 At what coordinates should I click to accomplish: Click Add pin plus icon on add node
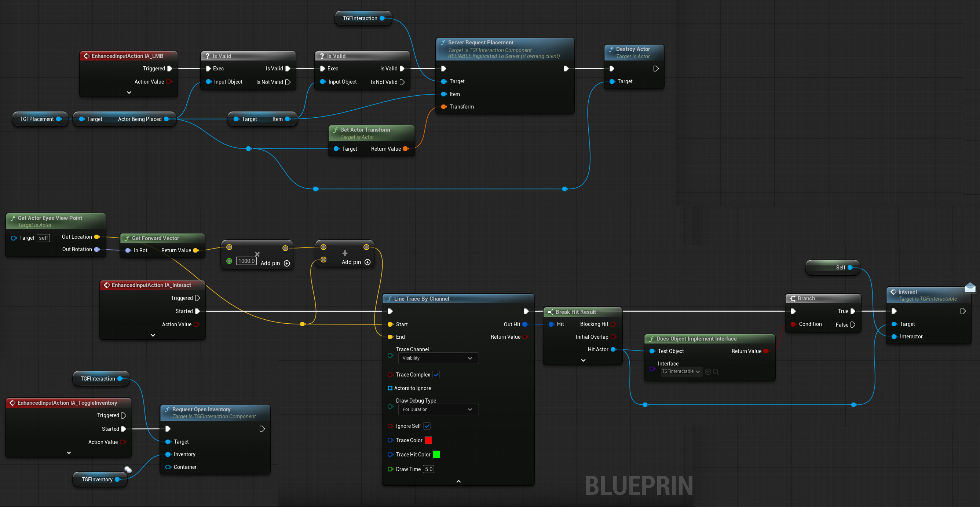(x=367, y=262)
